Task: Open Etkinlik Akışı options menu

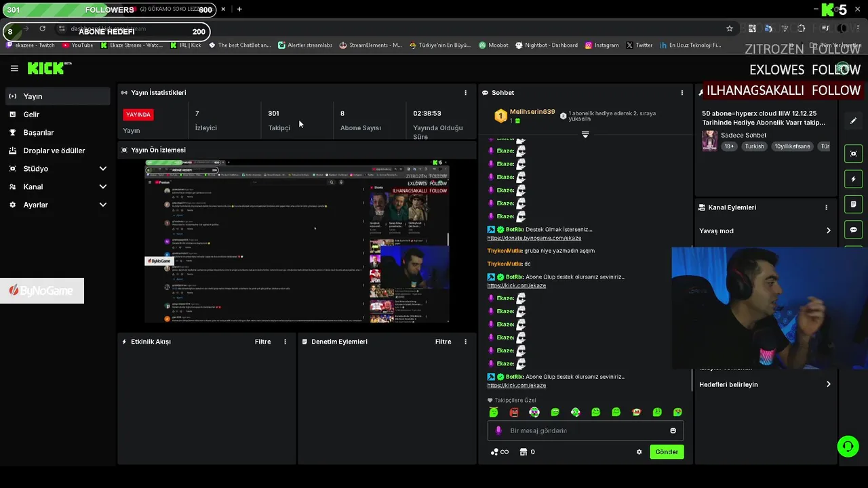Action: (285, 342)
